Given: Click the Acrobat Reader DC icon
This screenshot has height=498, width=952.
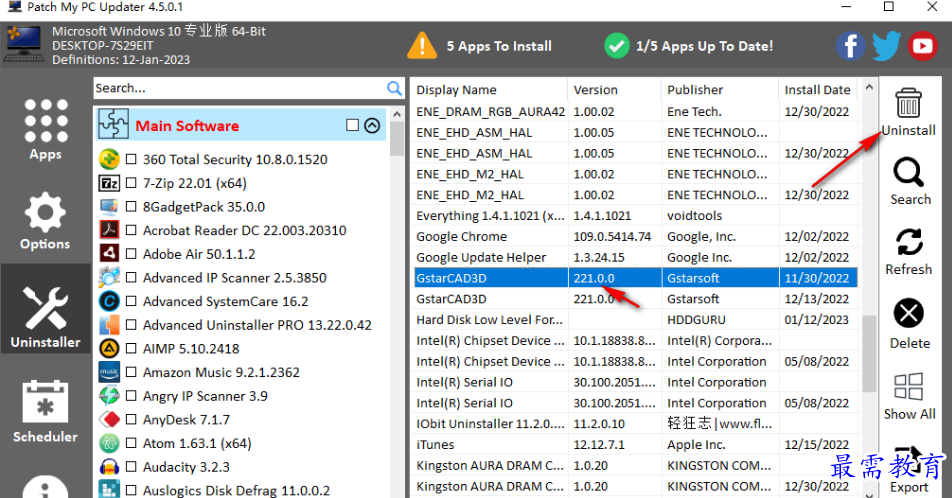Looking at the screenshot, I should click(109, 230).
